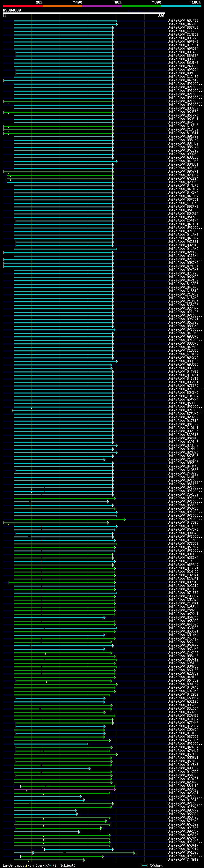Screen dimensions: 204x868
Task: Select hit label UniRef100_Q8ITB3
Action: point(183,484)
